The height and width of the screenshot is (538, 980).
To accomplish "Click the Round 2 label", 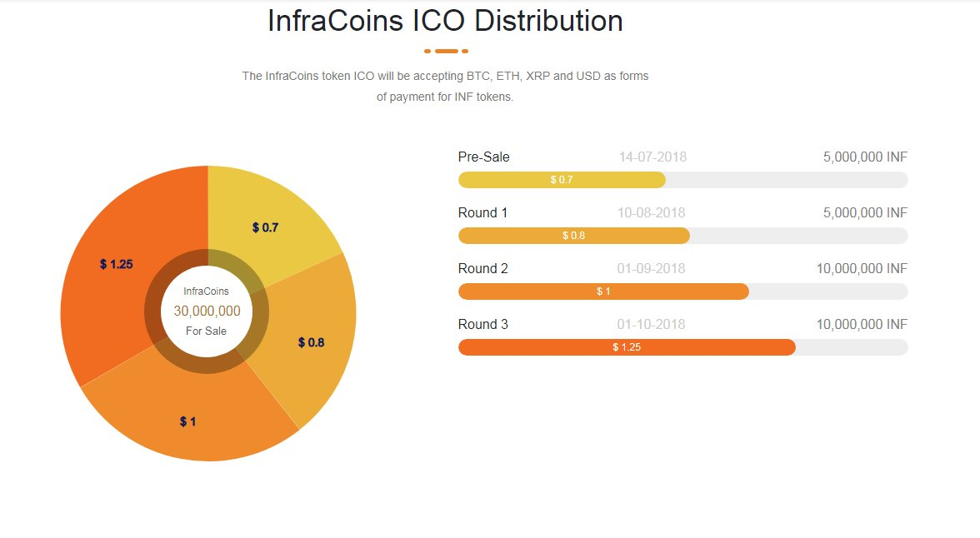I will [x=482, y=268].
